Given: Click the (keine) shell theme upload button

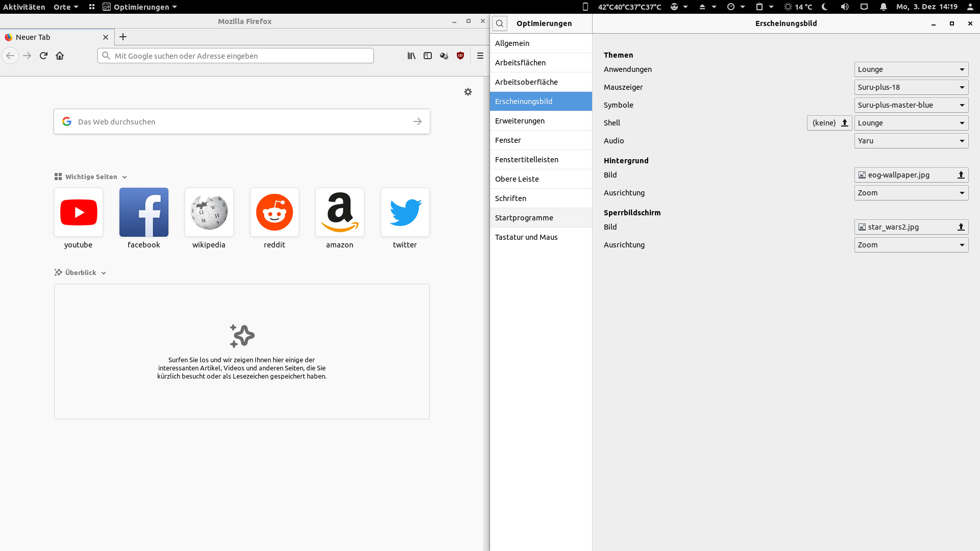Looking at the screenshot, I should 829,123.
